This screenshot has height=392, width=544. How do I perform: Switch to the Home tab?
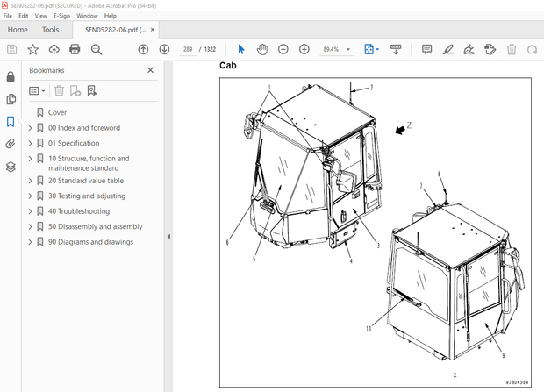[18, 30]
